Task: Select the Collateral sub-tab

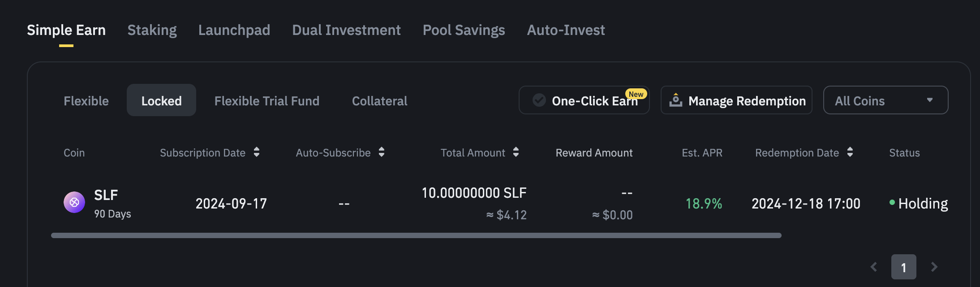Action: point(379,101)
